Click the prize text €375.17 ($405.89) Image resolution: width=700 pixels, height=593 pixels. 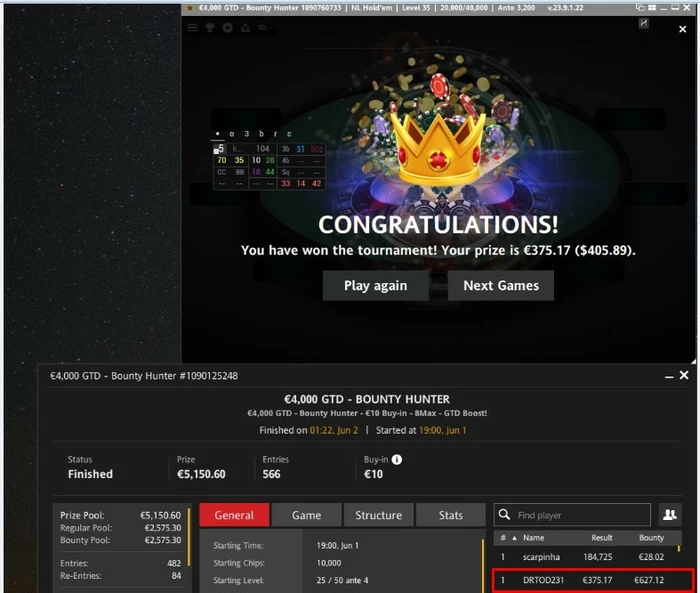[x=578, y=250]
